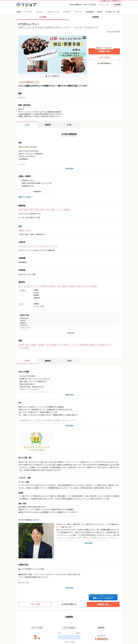Image resolution: width=138 pixels, height=644 pixels.
Task: Click 週1回 tag
Action: [21, 210]
